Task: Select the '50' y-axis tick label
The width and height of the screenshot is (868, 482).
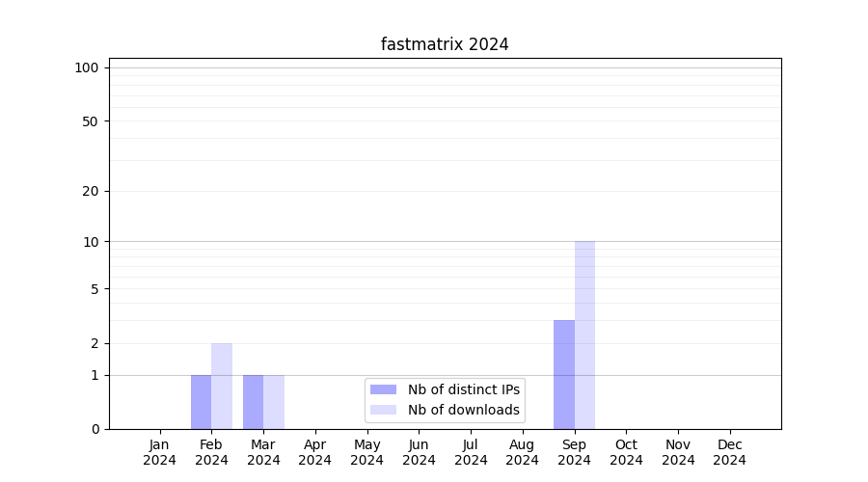Action: pyautogui.click(x=91, y=121)
